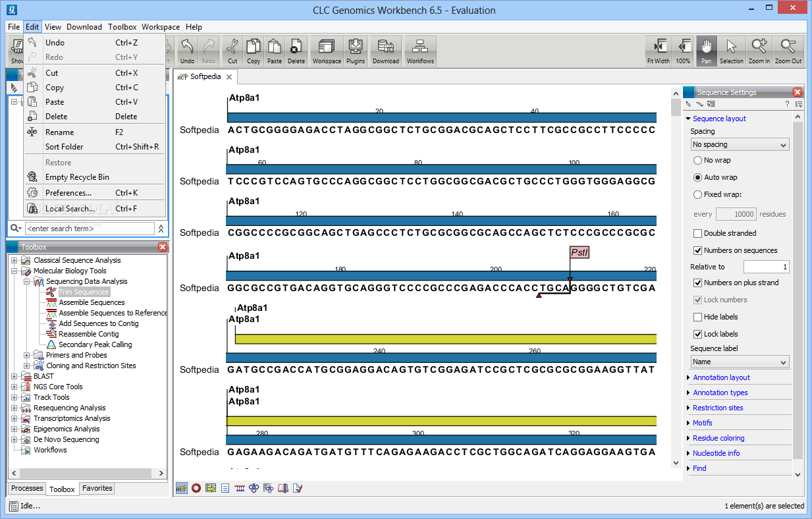Open the Sequence label Name dropdown

pyautogui.click(x=740, y=362)
